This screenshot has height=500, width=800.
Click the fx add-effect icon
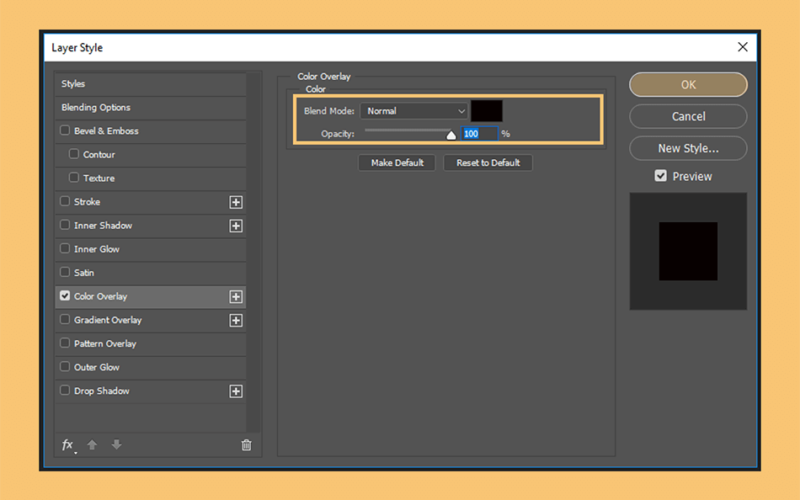68,445
